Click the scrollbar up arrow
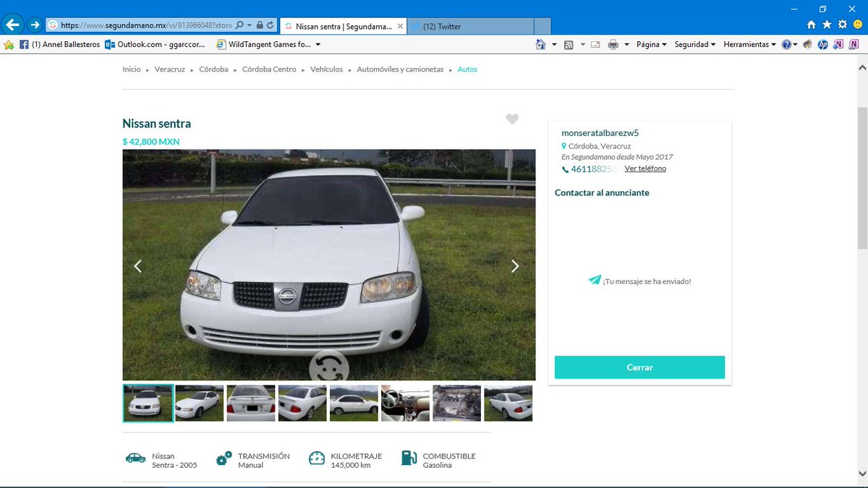 coord(861,67)
